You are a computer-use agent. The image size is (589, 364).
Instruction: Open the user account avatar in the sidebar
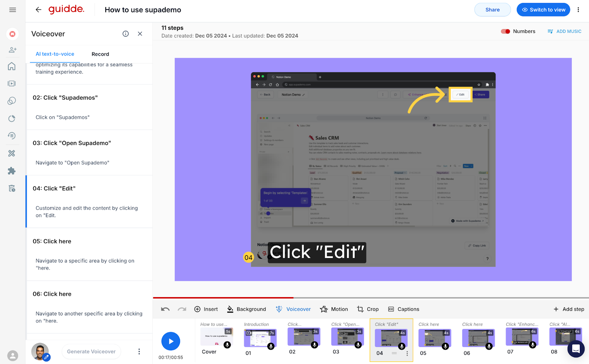tap(13, 356)
